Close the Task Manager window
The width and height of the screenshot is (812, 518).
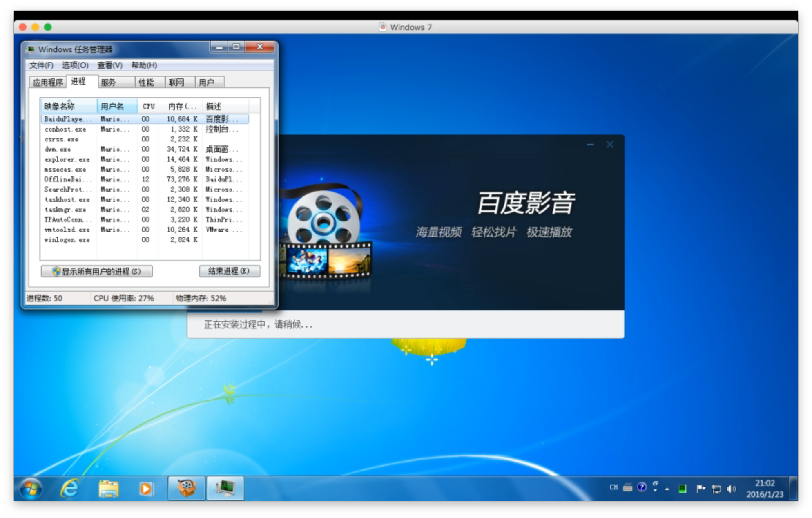[259, 47]
